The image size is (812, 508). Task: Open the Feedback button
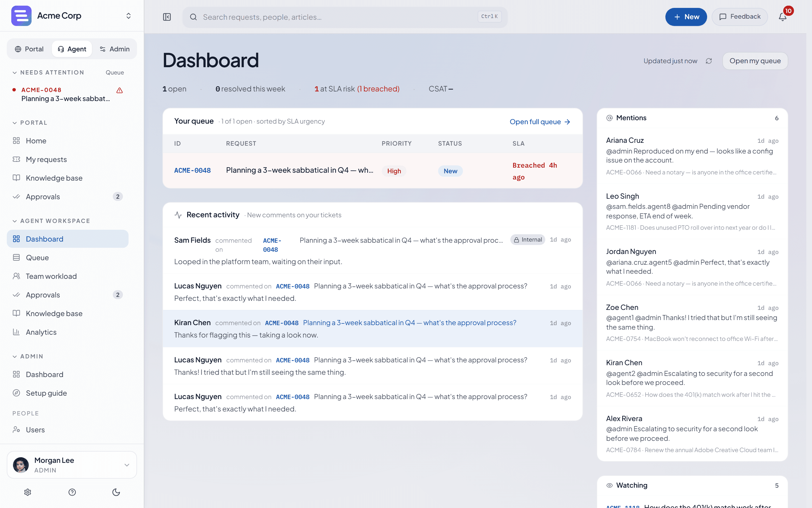(740, 17)
